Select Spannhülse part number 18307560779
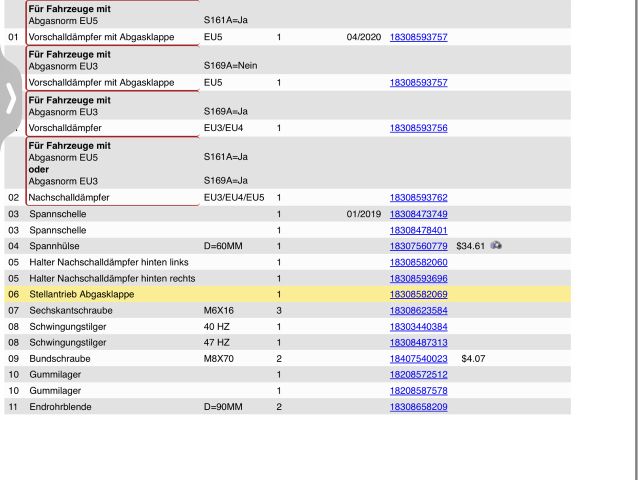 (x=418, y=246)
